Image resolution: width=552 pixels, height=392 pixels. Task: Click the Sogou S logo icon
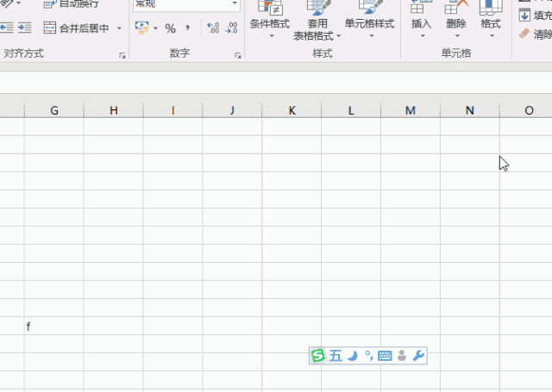[318, 356]
